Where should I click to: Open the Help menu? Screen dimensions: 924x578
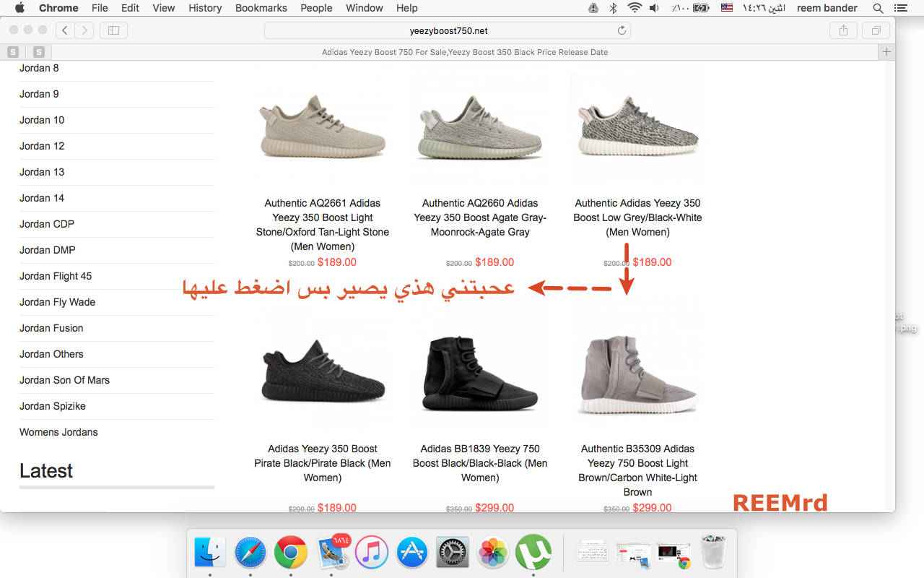point(407,8)
